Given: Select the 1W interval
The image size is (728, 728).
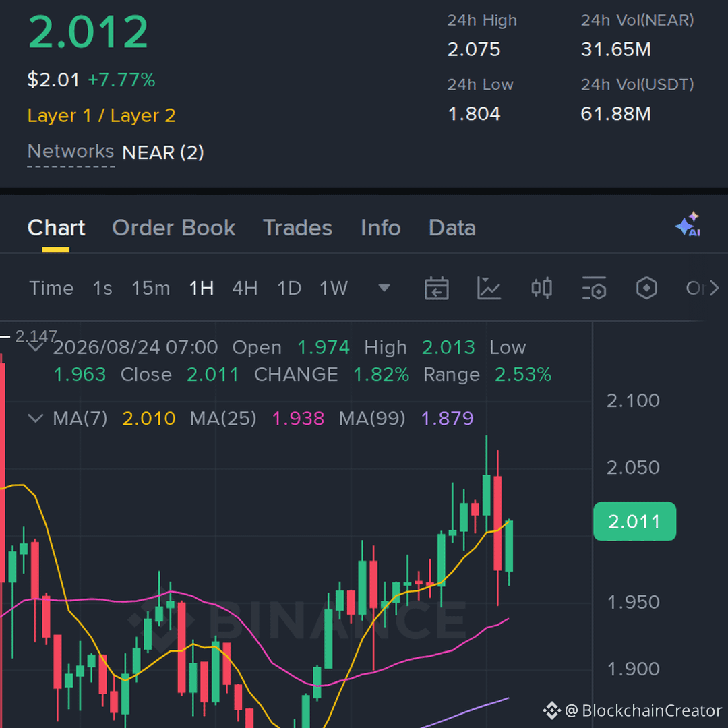Looking at the screenshot, I should point(334,289).
